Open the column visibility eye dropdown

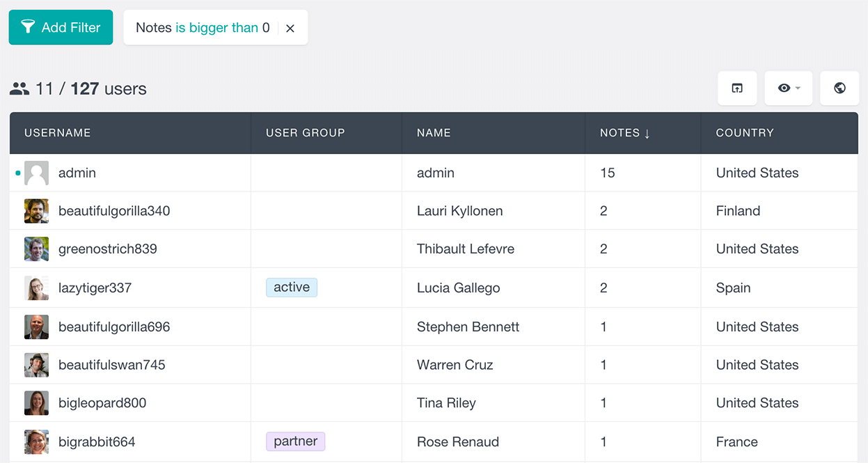pyautogui.click(x=789, y=88)
